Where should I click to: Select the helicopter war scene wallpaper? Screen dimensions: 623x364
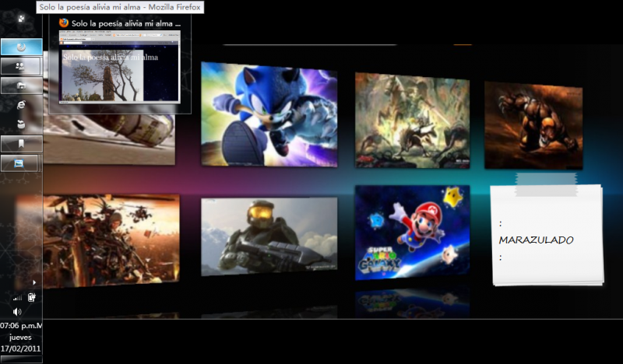[111, 241]
